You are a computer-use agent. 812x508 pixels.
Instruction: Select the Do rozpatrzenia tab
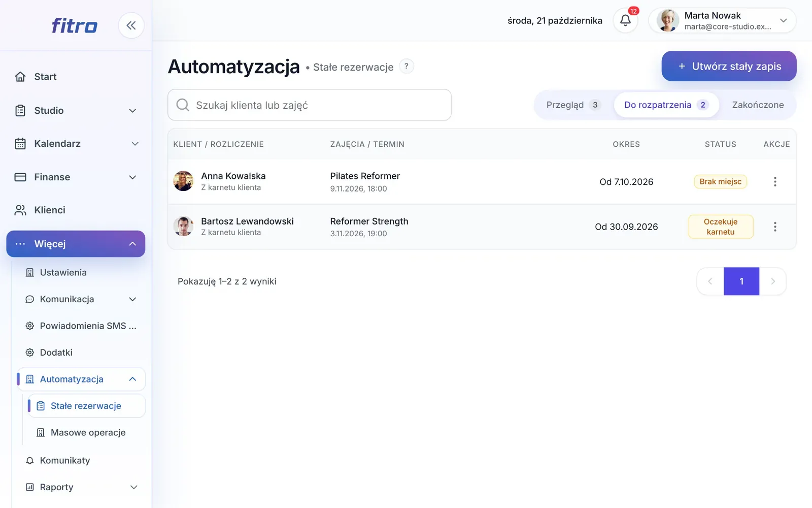(x=666, y=105)
